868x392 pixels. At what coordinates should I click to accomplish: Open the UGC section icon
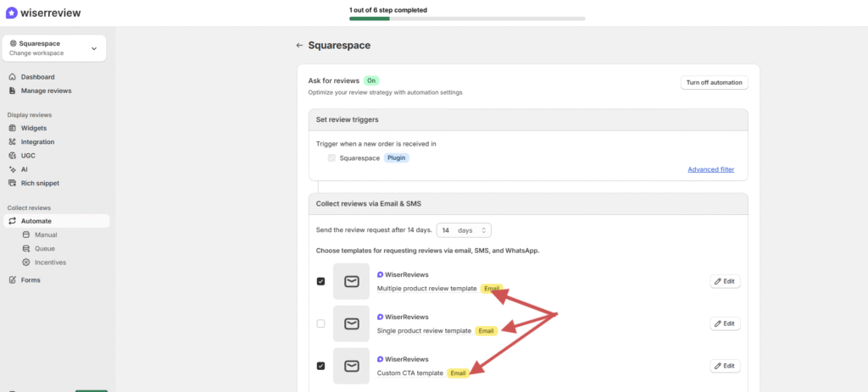pyautogui.click(x=12, y=156)
